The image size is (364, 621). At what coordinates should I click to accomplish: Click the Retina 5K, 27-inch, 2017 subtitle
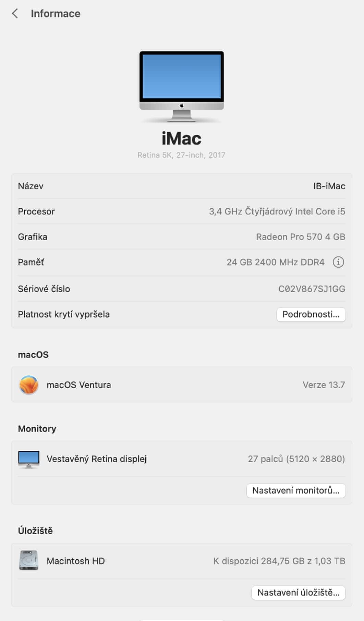(181, 155)
